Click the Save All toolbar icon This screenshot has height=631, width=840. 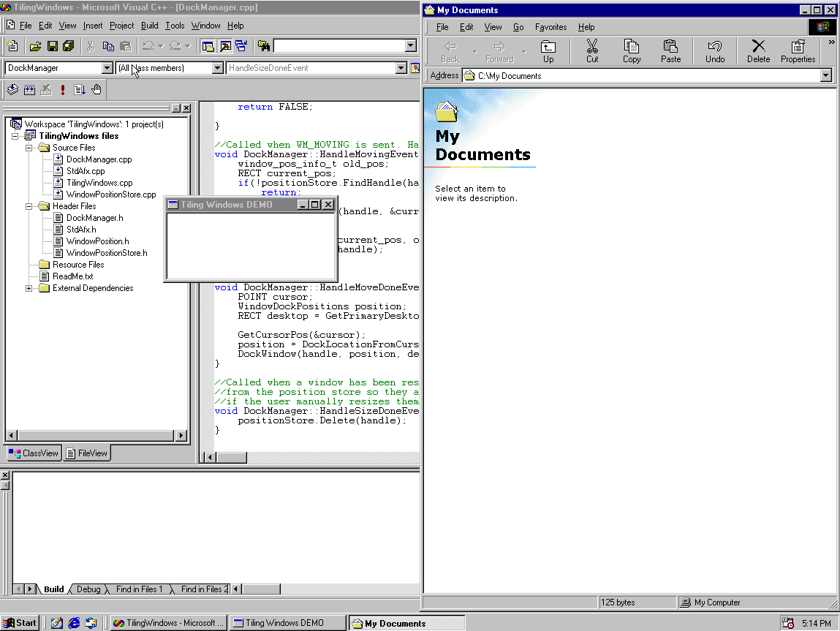pos(68,46)
